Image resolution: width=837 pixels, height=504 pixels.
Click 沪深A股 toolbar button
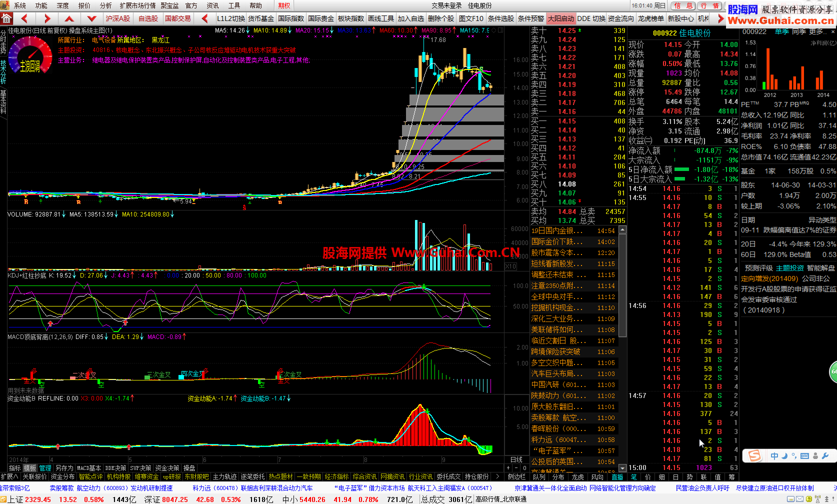[118, 18]
